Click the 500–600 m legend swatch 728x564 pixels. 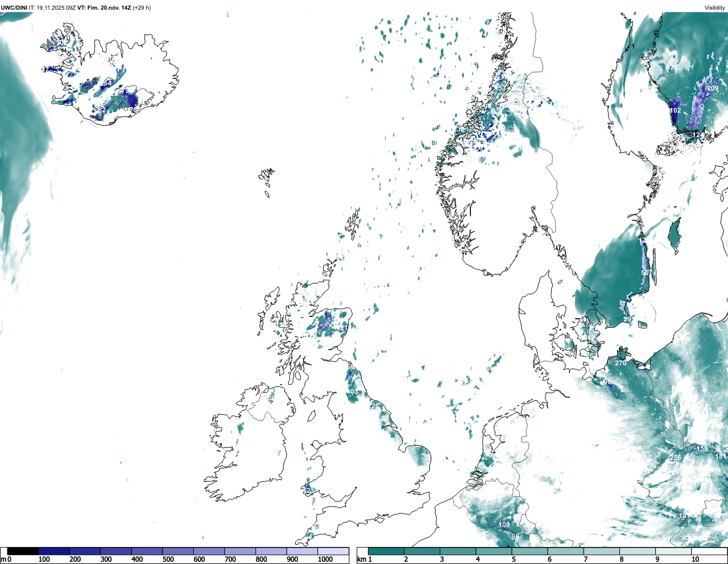(178, 551)
